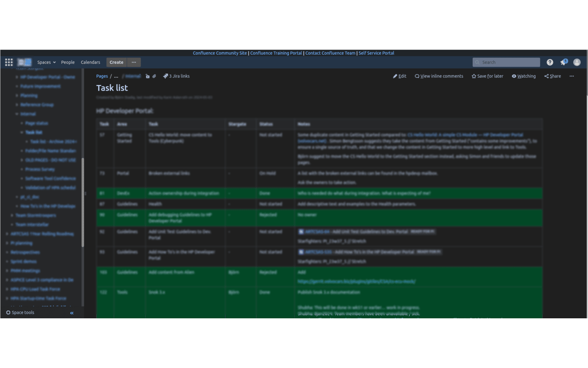Open Process Survey in sidebar tree
Viewport: 588px width, 368px height.
coord(40,169)
